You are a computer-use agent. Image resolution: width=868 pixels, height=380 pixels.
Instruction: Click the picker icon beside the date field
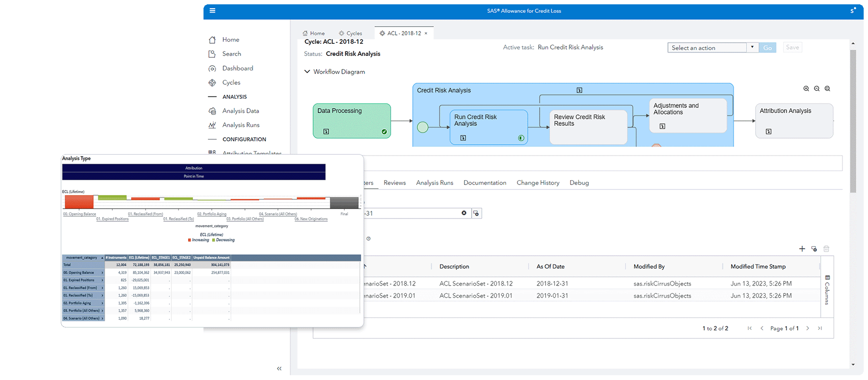(x=476, y=213)
